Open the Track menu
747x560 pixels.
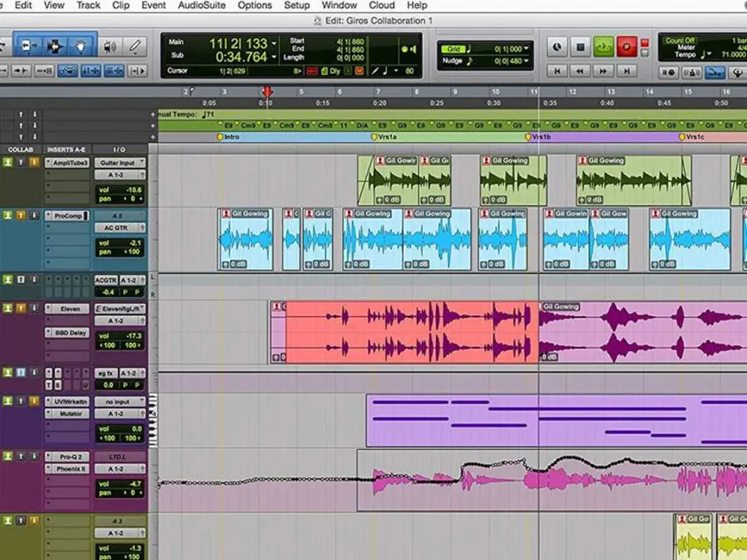pos(88,6)
